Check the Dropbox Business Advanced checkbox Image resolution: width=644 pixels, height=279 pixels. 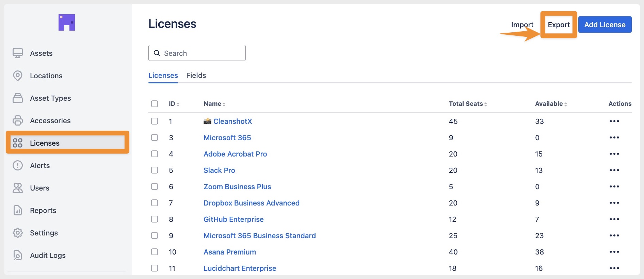155,203
